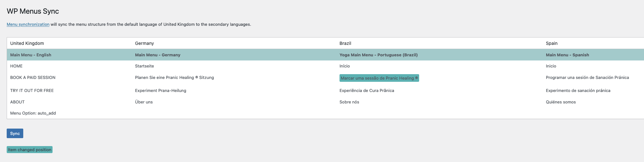644x162 pixels.
Task: Click the ABOUT menu item
Action: coord(17,102)
